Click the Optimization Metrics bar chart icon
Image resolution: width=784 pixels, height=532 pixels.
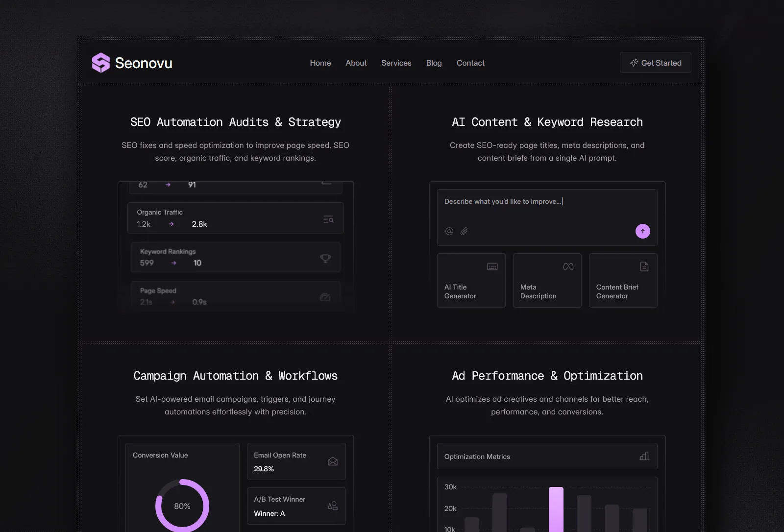tap(644, 456)
